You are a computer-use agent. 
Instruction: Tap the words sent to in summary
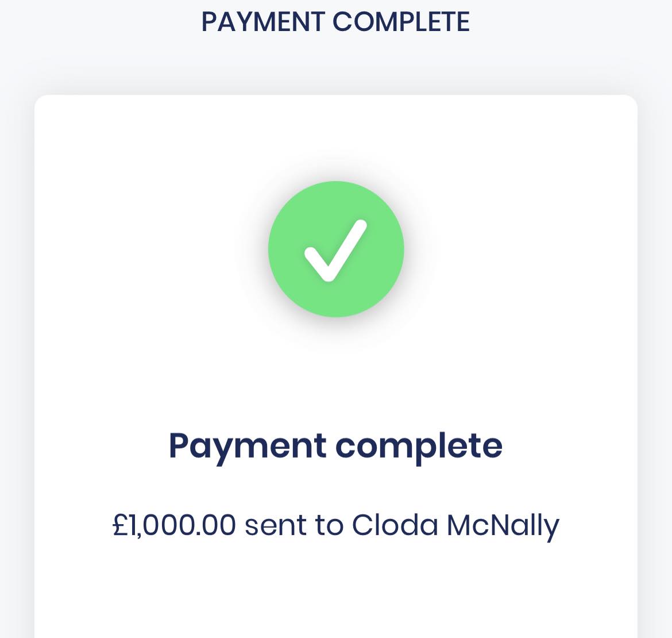(293, 525)
